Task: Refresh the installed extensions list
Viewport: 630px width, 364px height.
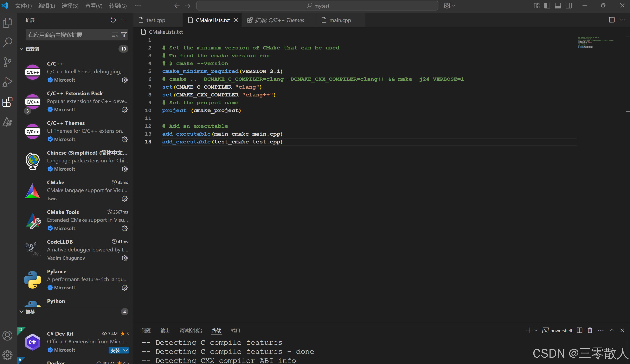Action: coord(113,20)
